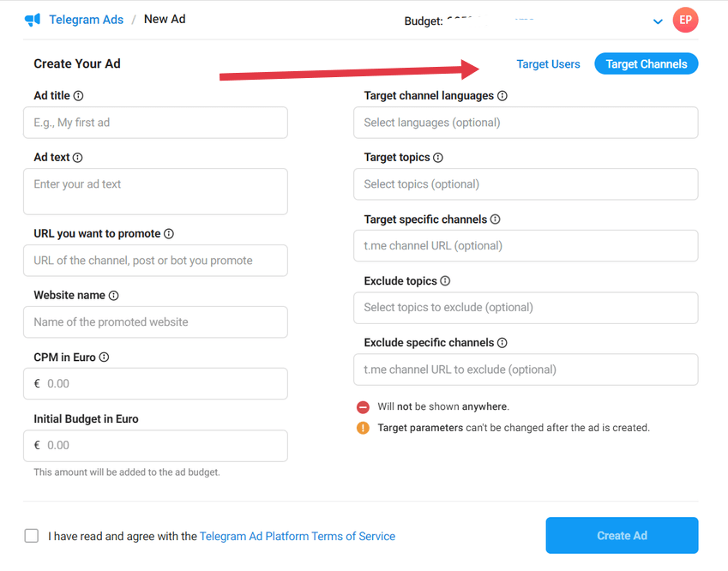
Task: Tick the Terms of Service agreement checkbox
Action: [x=32, y=536]
